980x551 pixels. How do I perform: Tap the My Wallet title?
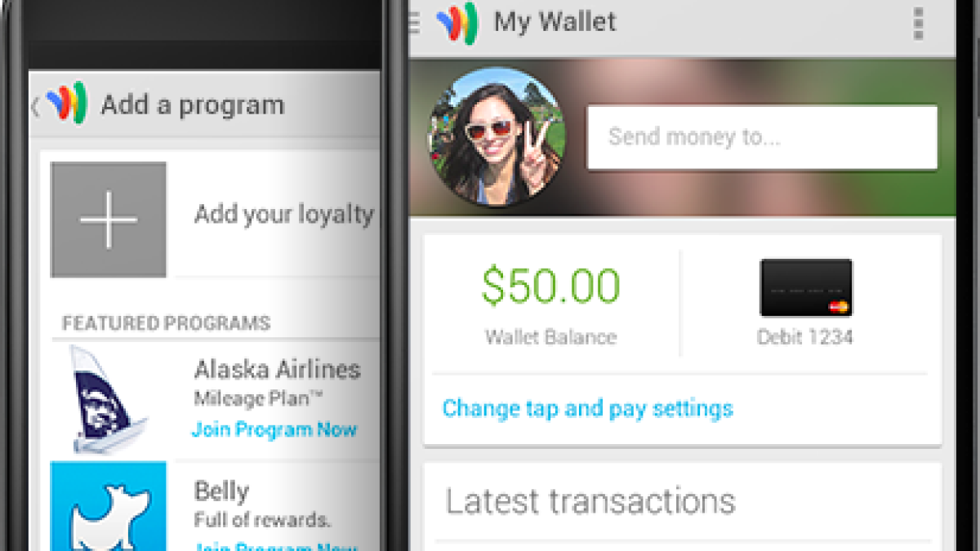click(555, 21)
